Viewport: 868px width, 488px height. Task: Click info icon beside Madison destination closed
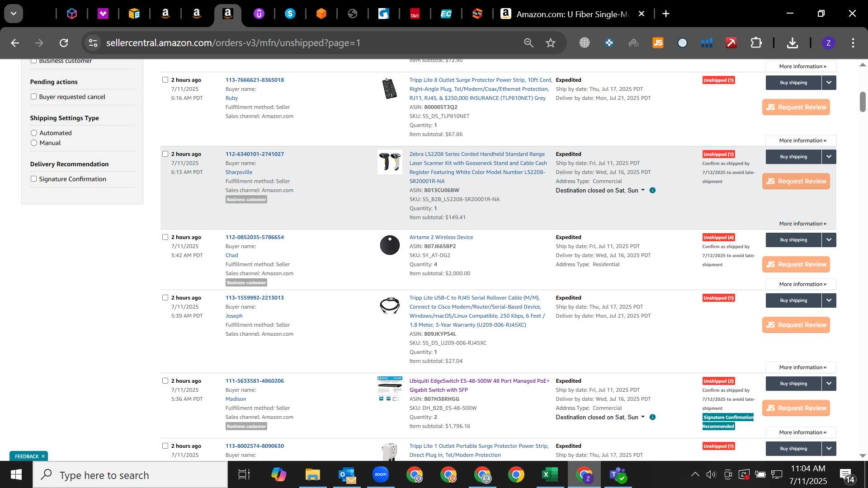(x=652, y=417)
